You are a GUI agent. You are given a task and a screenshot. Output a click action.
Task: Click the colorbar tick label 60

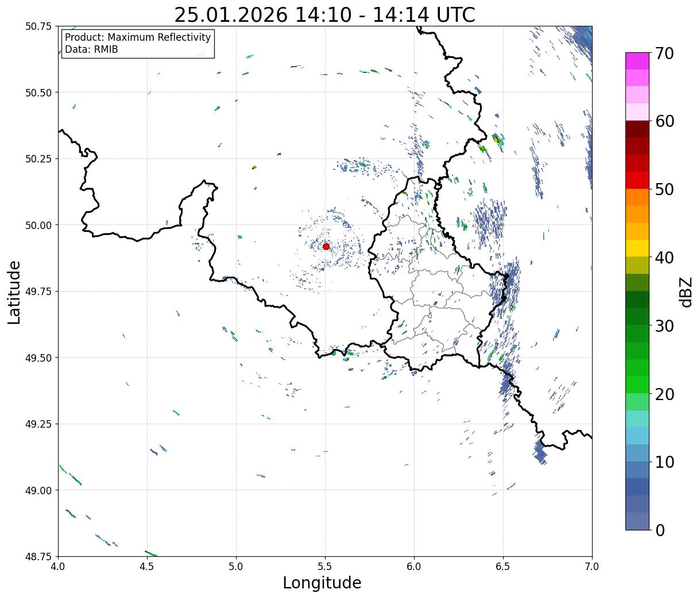point(664,121)
